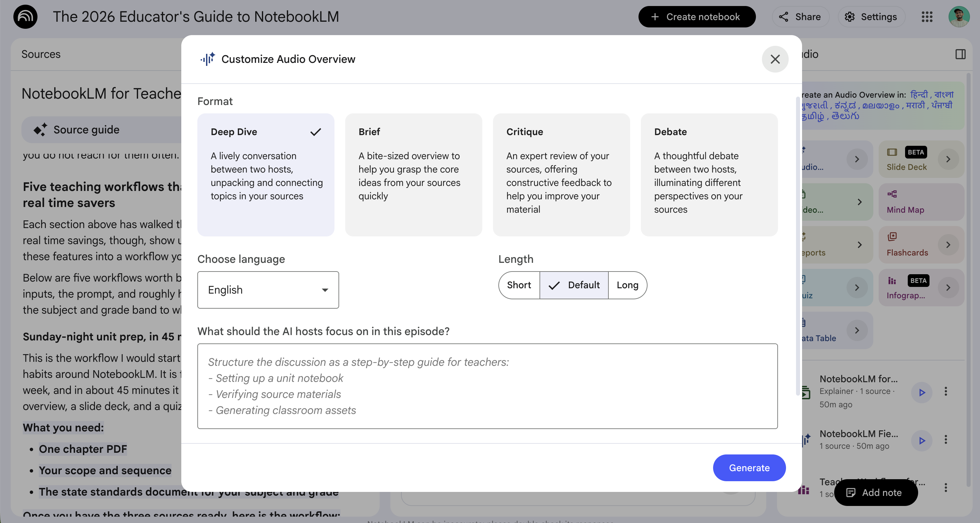The width and height of the screenshot is (980, 523).
Task: Click the Add note button
Action: tap(875, 492)
